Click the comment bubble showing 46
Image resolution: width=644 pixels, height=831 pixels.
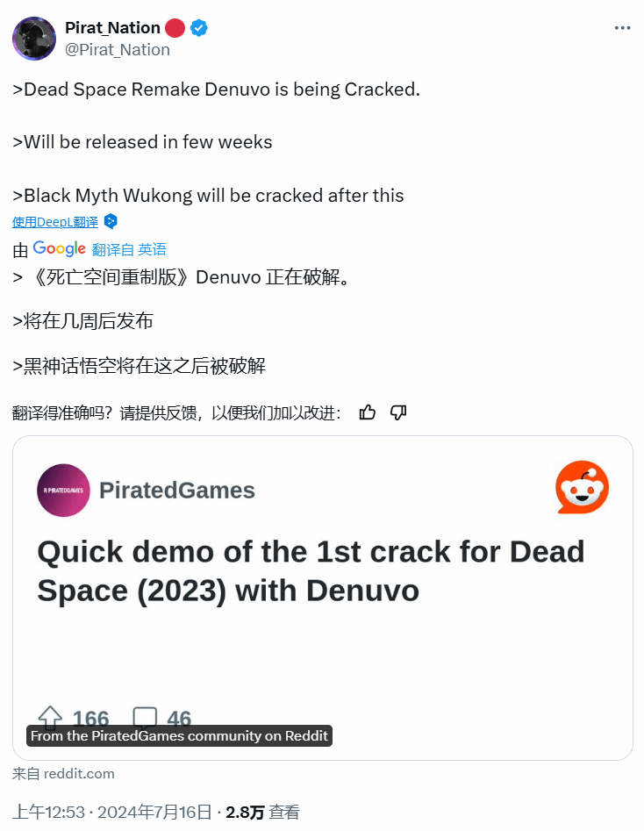[145, 717]
